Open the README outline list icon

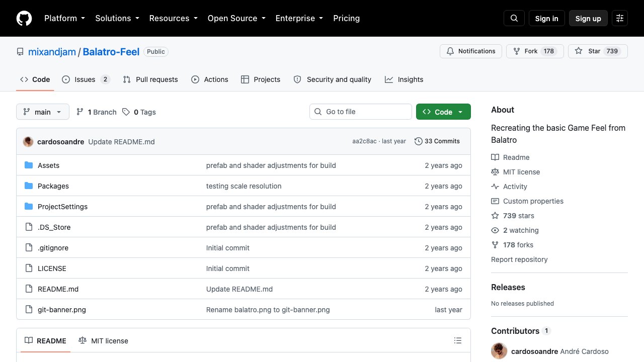458,341
